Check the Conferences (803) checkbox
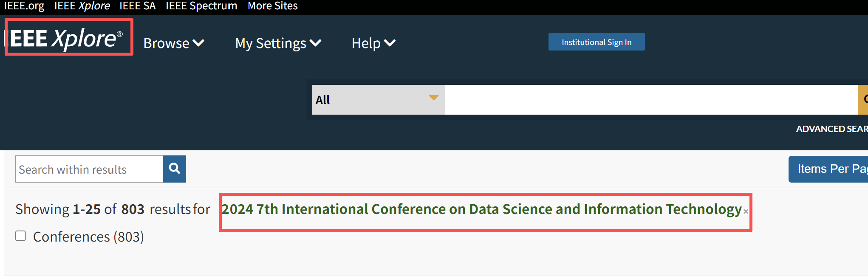 pyautogui.click(x=21, y=236)
